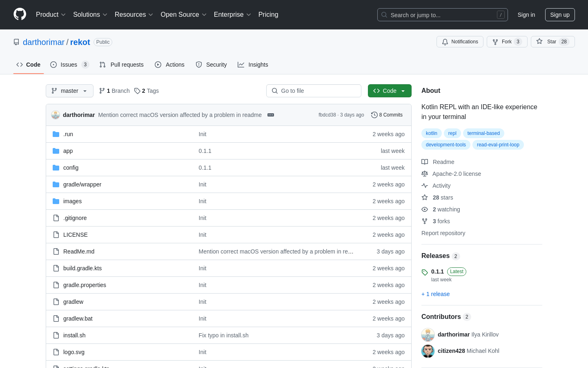The image size is (588, 368).
Task: Open the Insights tab
Action: 253,65
